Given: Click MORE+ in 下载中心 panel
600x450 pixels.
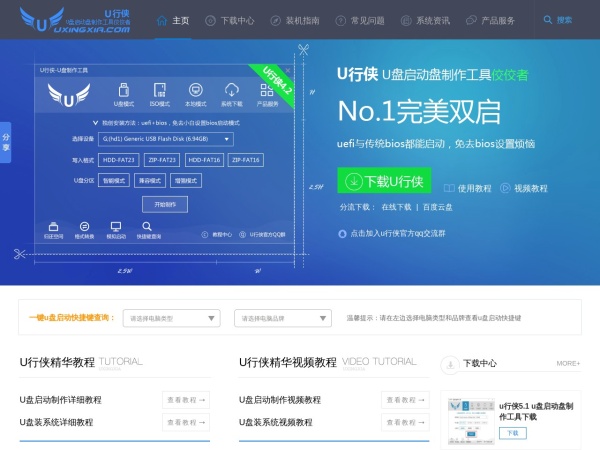Looking at the screenshot, I should [x=568, y=363].
